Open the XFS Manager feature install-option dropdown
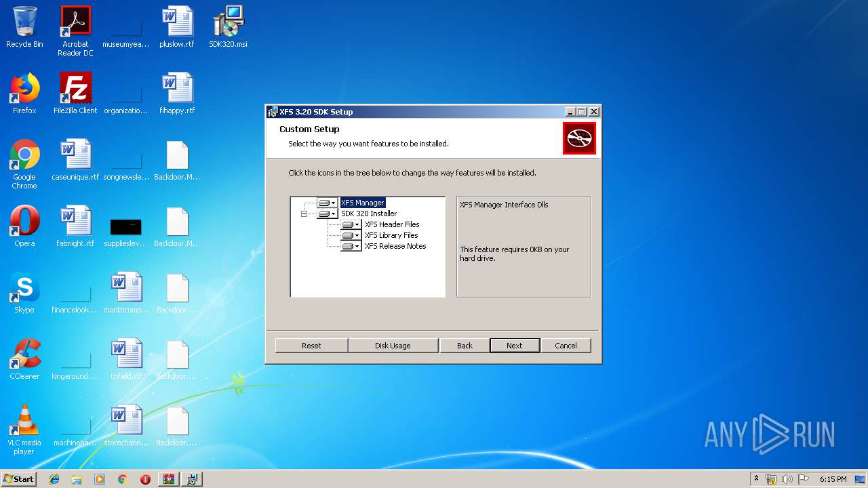 click(x=327, y=203)
